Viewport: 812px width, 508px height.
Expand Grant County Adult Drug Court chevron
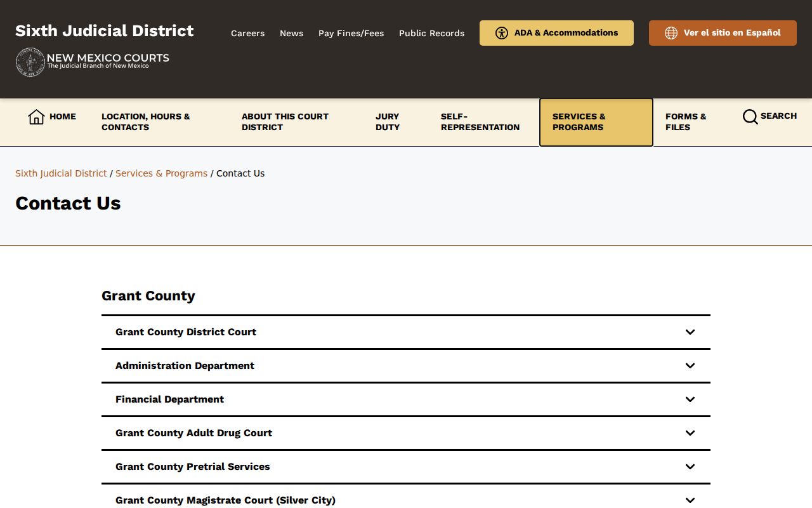coord(690,433)
